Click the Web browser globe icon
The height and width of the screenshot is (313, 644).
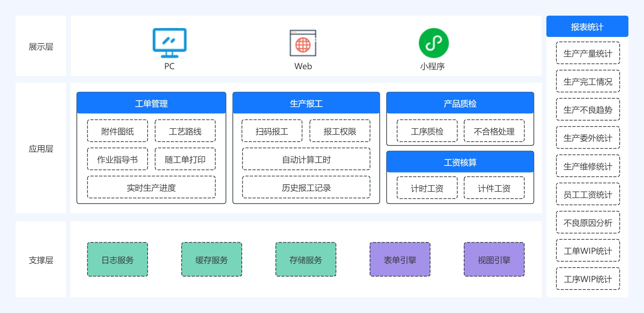click(303, 43)
